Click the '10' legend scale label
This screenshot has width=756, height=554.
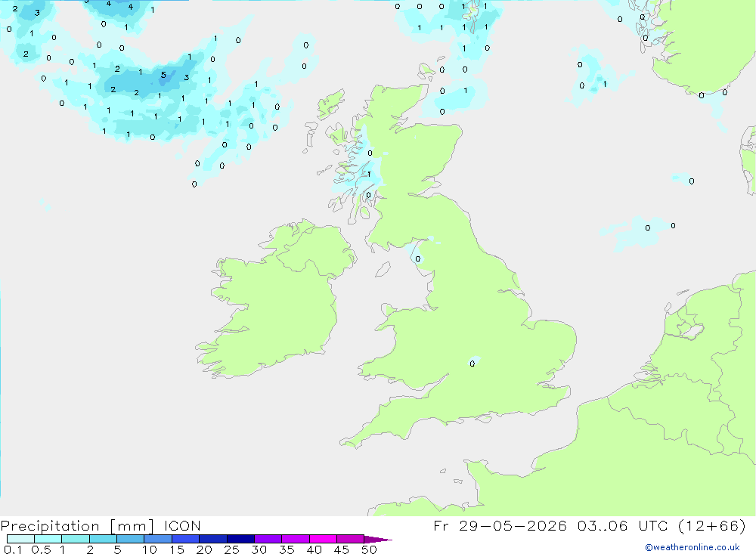[150, 549]
